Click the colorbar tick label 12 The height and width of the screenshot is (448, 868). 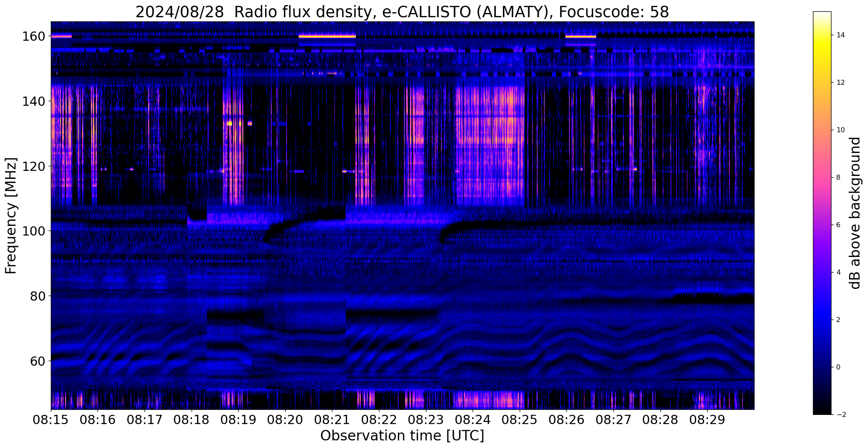(841, 83)
